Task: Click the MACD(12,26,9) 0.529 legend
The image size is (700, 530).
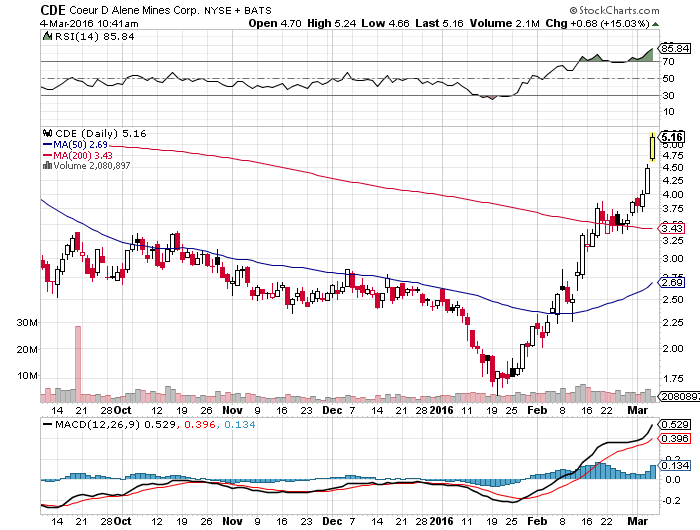Action: point(109,424)
